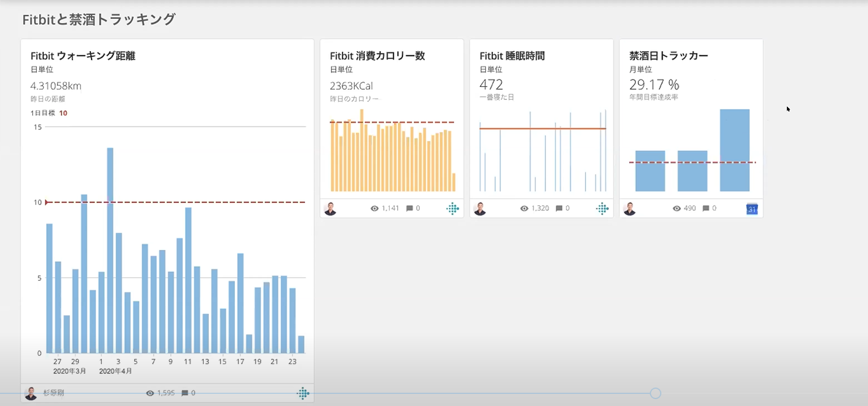Select the 2363KCal value
The width and height of the screenshot is (868, 406).
[351, 86]
